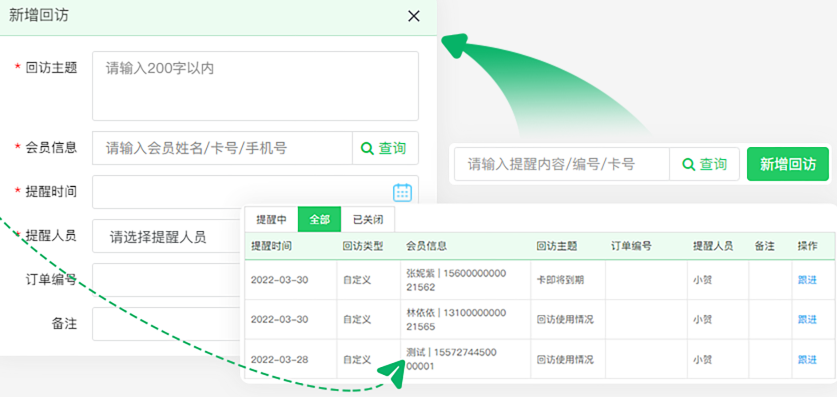The image size is (837, 397).
Task: Click the green 新增回访 button
Action: (x=788, y=164)
